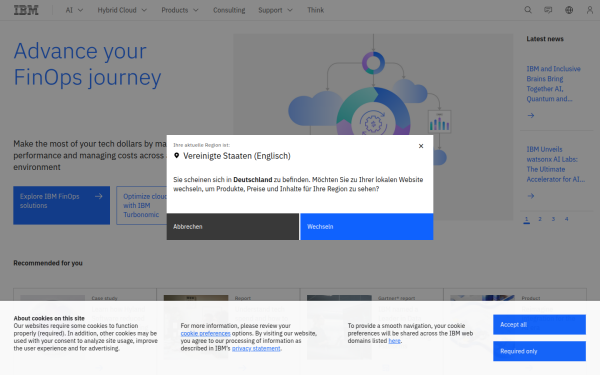Choose Required only cookies

539,351
